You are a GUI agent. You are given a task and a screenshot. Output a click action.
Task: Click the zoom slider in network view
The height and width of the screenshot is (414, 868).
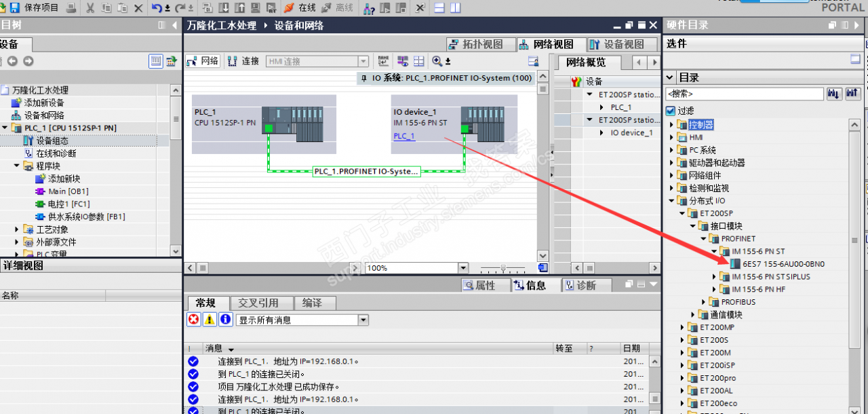[x=503, y=268]
